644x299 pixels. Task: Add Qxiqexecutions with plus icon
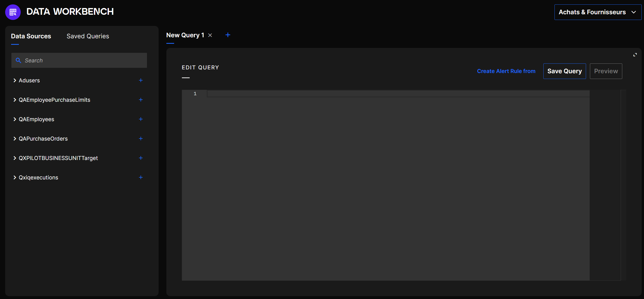141,177
